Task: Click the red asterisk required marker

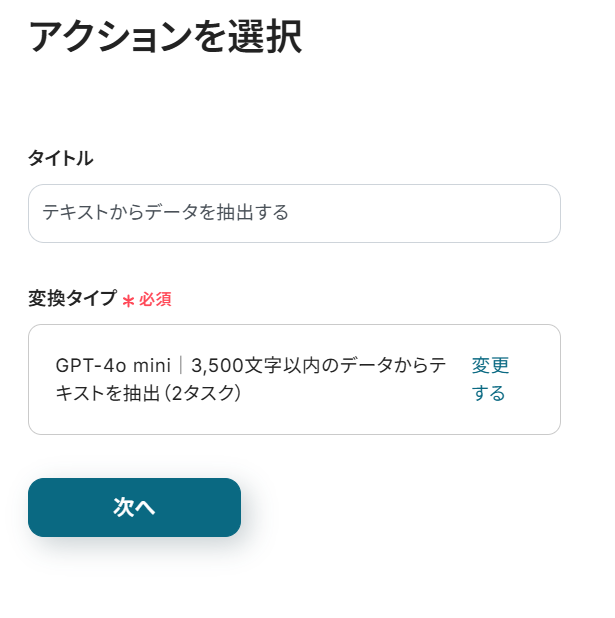Action: (128, 300)
